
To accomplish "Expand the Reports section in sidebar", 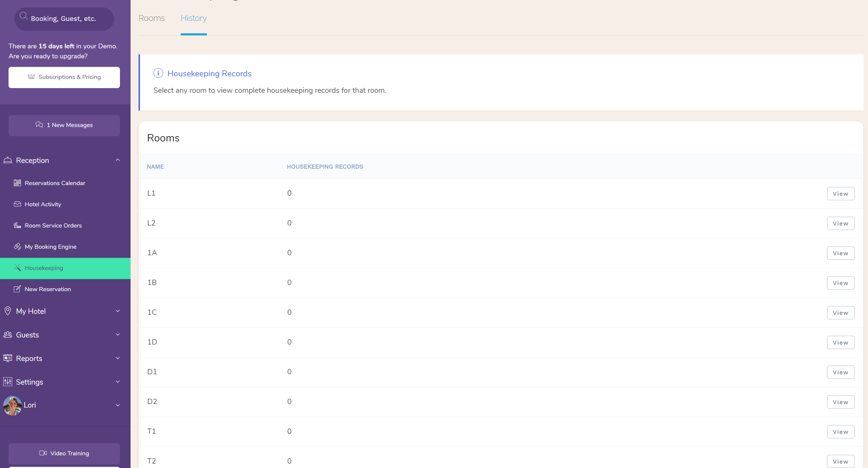I will click(65, 358).
